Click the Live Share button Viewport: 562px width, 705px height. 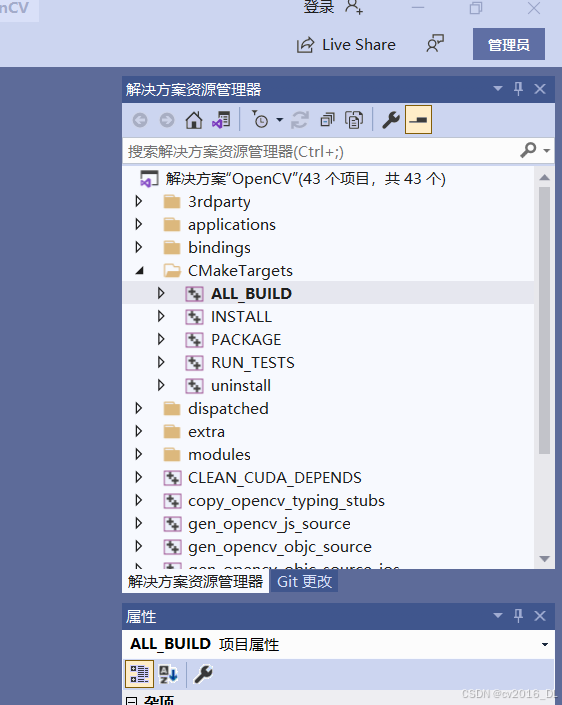(346, 45)
